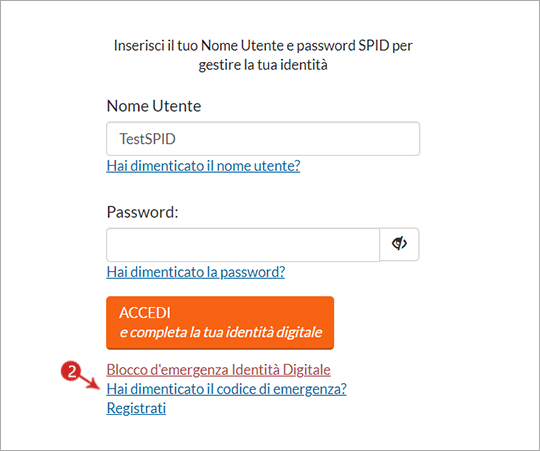Click the orange ACCEDI button
Screen dimensions: 540x451
point(220,323)
